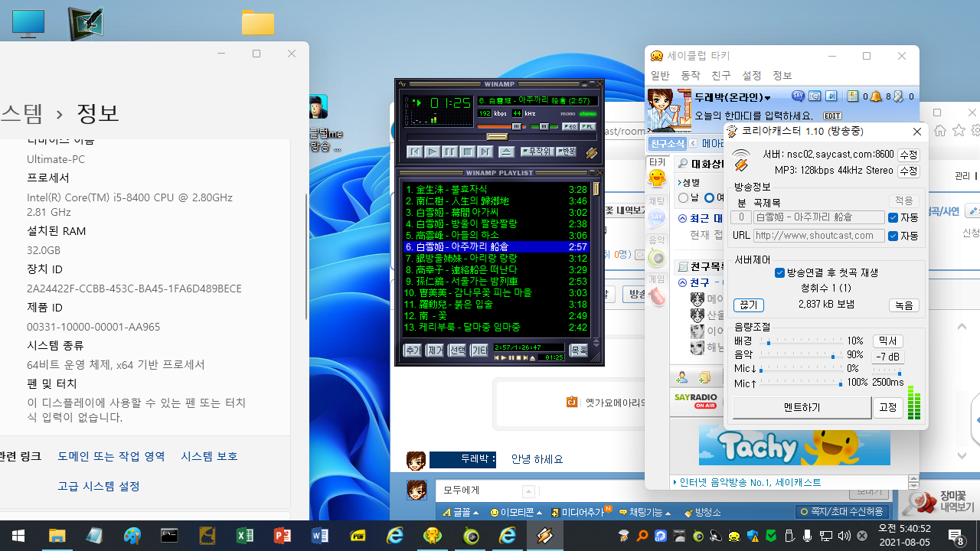This screenshot has width=980, height=551.
Task: Toggle 자동 checkbox beside song title field
Action: (x=893, y=218)
